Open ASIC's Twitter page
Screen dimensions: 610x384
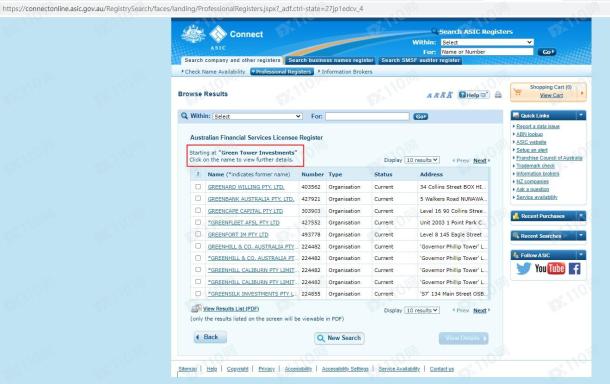523,268
